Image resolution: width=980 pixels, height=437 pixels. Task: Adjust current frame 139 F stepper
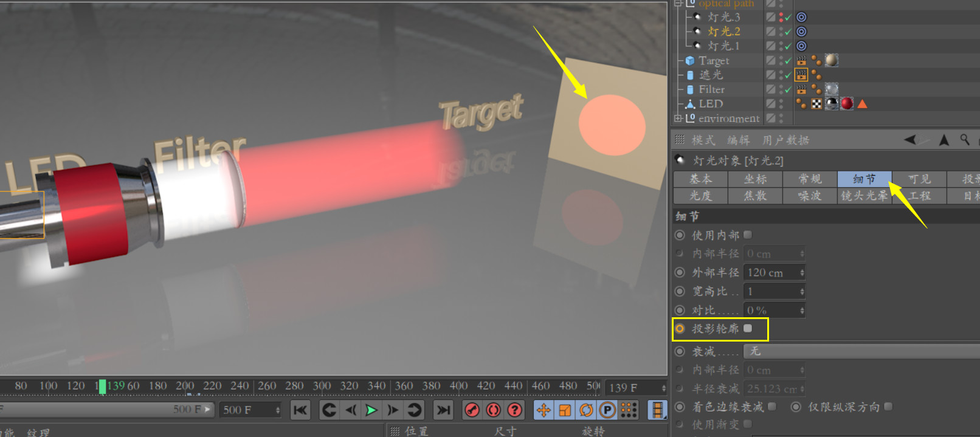[x=663, y=388]
